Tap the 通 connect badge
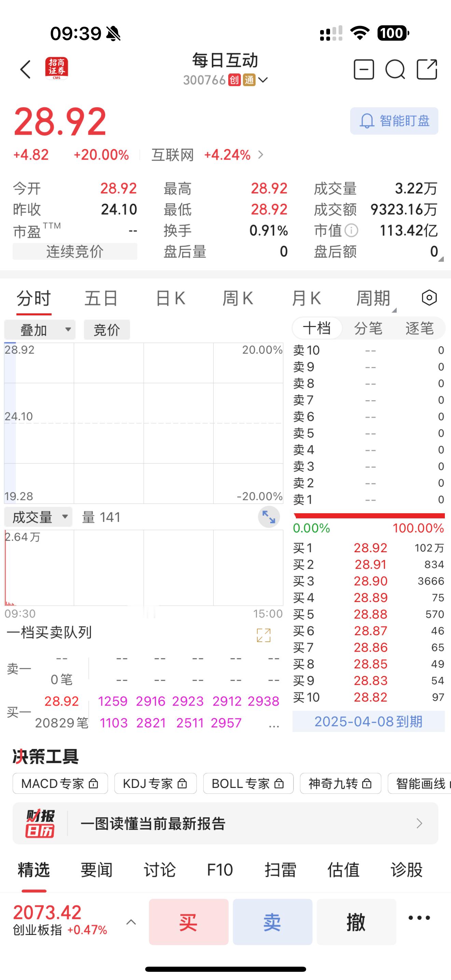The width and height of the screenshot is (451, 980). click(249, 80)
